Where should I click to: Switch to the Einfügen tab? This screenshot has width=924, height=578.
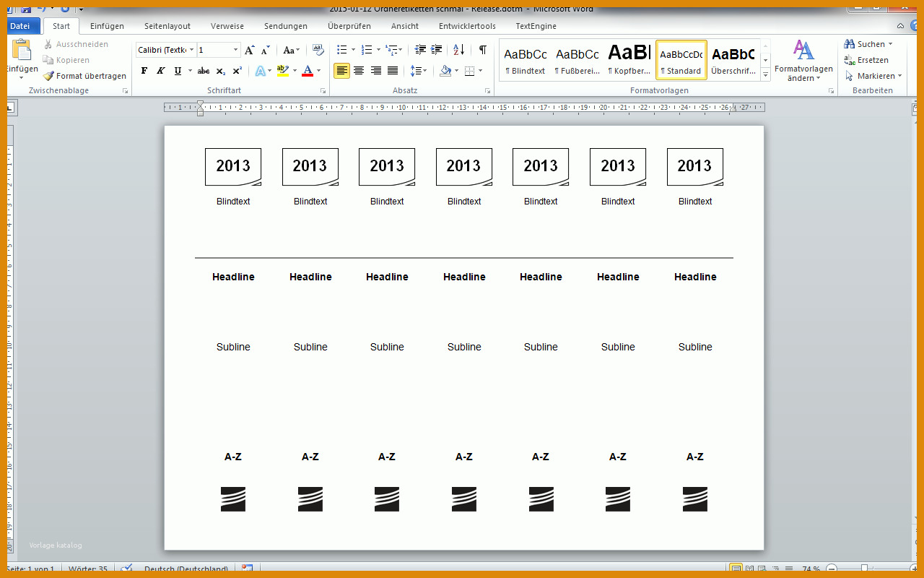coord(107,26)
